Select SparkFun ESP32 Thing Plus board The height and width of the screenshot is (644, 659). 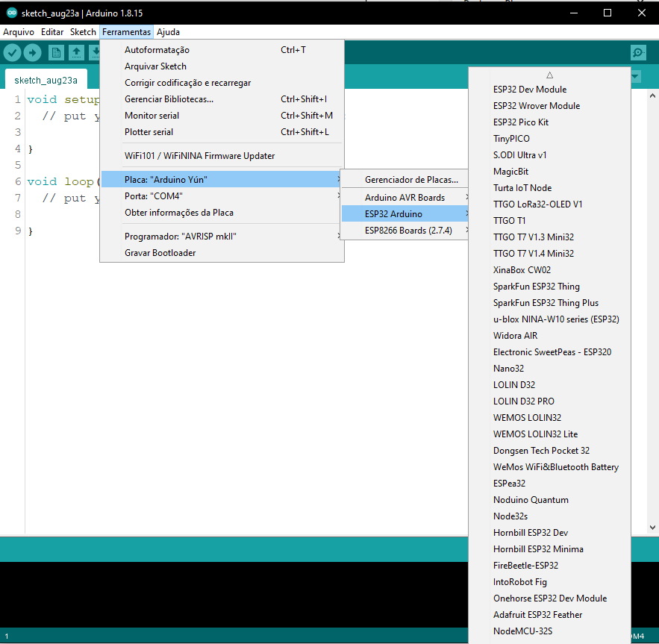click(x=550, y=303)
